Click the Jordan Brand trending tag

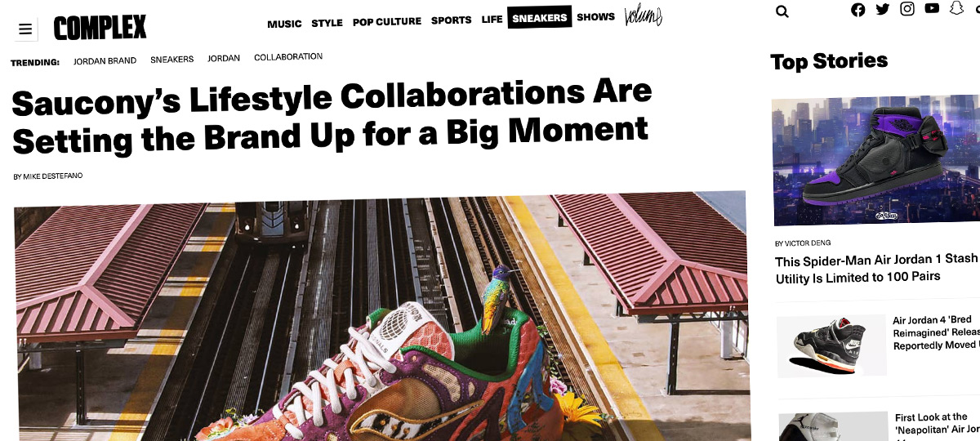(x=105, y=61)
